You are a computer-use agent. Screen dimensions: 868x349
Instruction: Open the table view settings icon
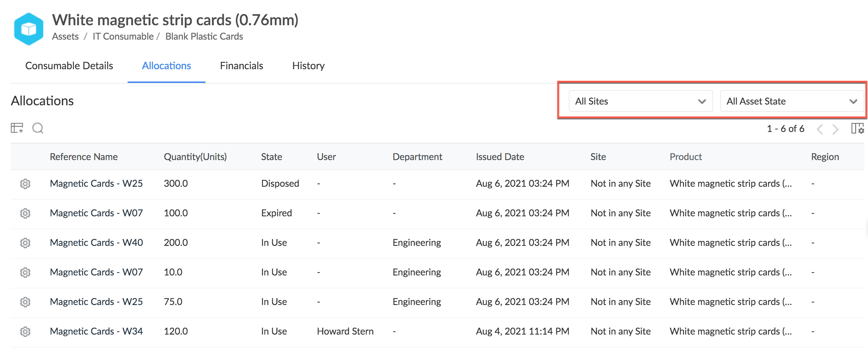pyautogui.click(x=17, y=128)
